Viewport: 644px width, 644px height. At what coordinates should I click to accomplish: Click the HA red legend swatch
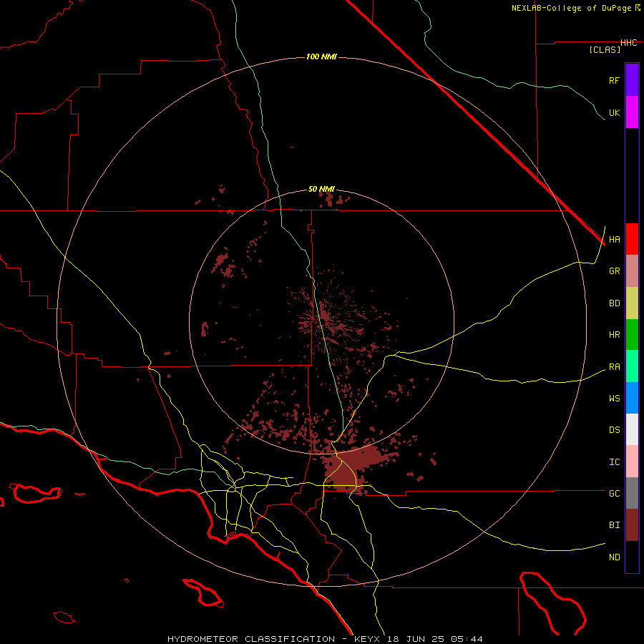coord(632,239)
